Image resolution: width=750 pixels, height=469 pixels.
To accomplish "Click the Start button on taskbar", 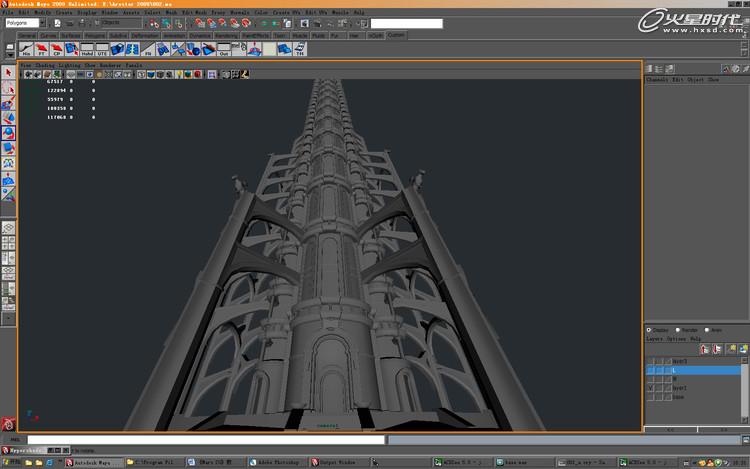I will (x=10, y=463).
